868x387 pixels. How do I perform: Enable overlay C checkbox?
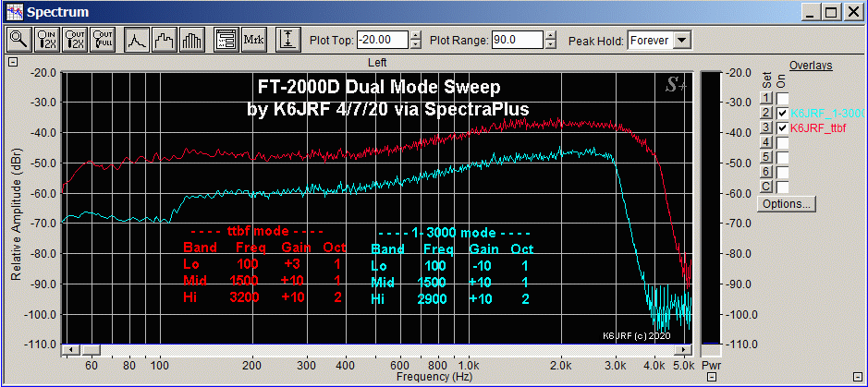click(x=782, y=187)
